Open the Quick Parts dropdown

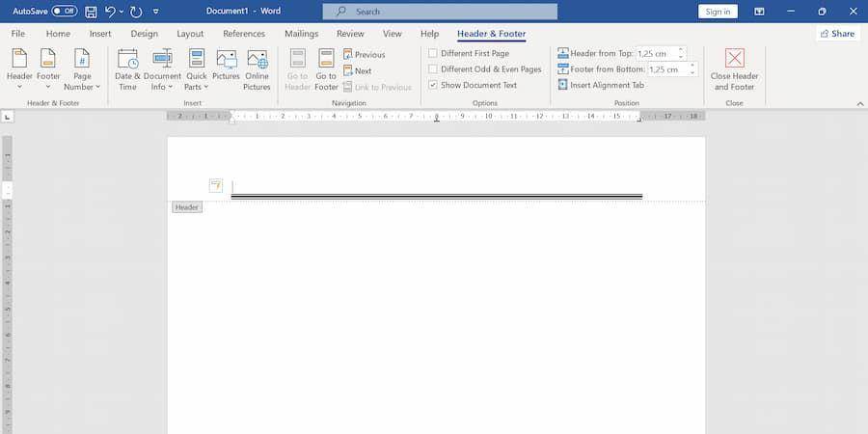click(x=197, y=69)
